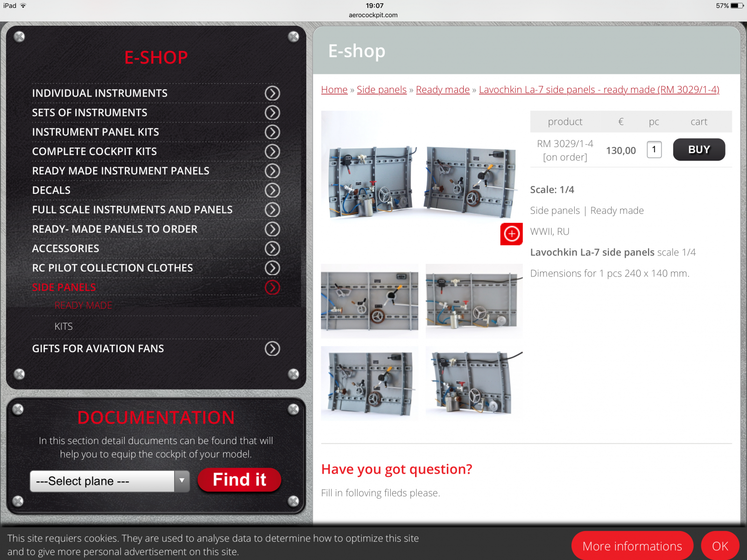
Task: Open bottom-right panel thumbnail
Action: [x=474, y=384]
